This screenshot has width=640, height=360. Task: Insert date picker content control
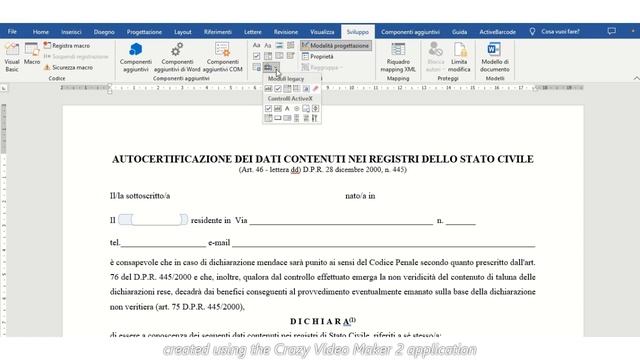click(290, 56)
